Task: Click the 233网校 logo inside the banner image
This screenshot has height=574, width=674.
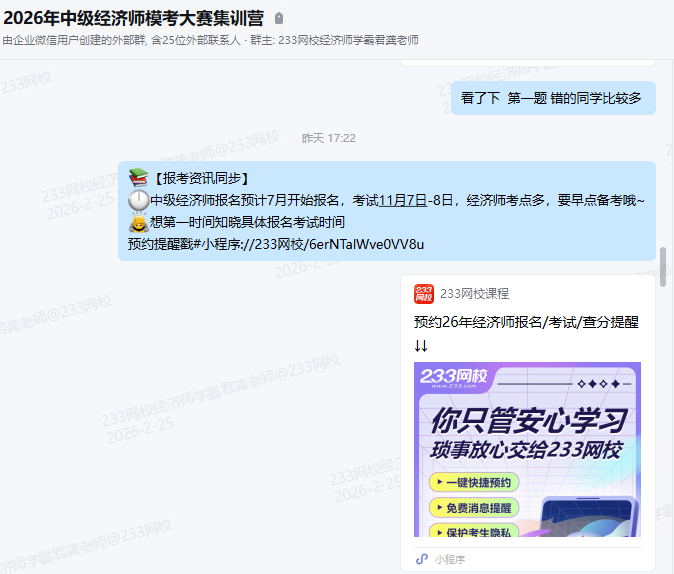Action: pos(454,377)
